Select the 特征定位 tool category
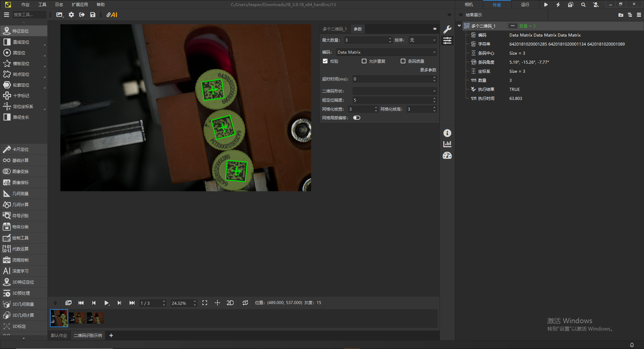Viewport: 644px width, 349px height. [x=24, y=31]
